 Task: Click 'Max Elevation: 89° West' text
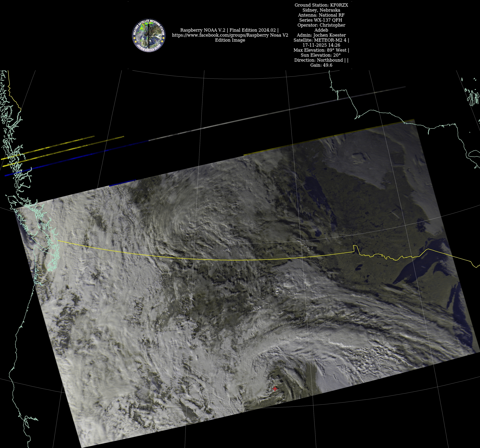[321, 50]
